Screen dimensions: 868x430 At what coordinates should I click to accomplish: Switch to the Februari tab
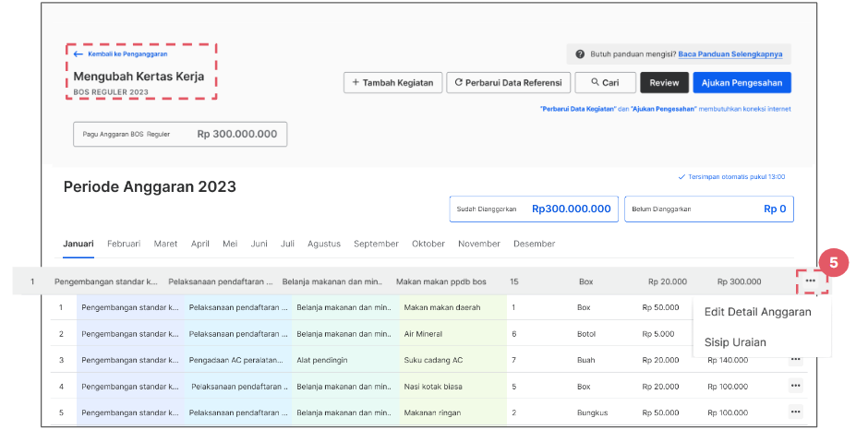124,244
